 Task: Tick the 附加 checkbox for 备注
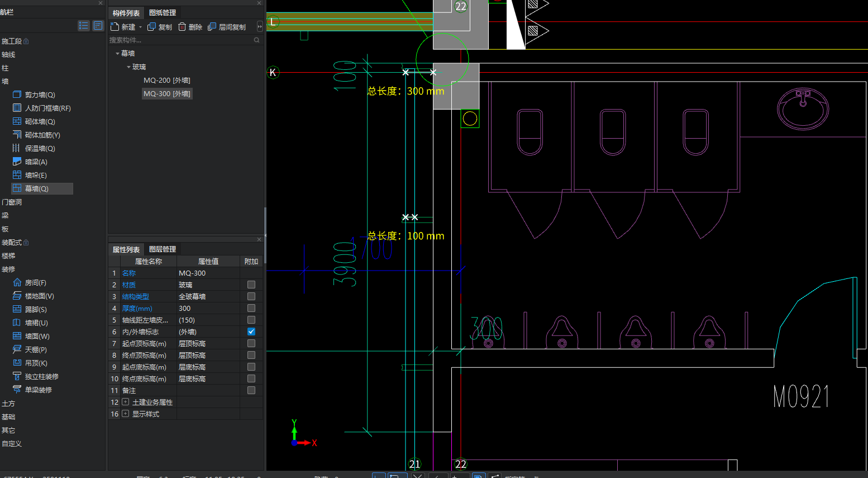[251, 390]
